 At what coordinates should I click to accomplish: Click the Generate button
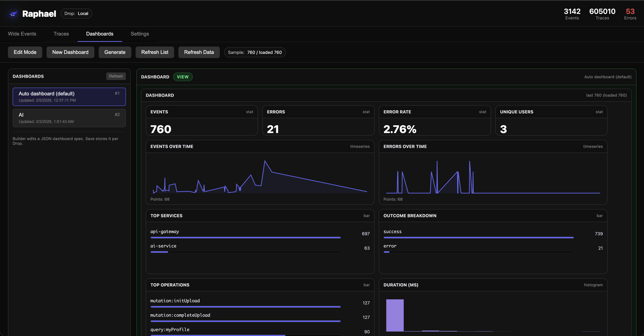115,52
